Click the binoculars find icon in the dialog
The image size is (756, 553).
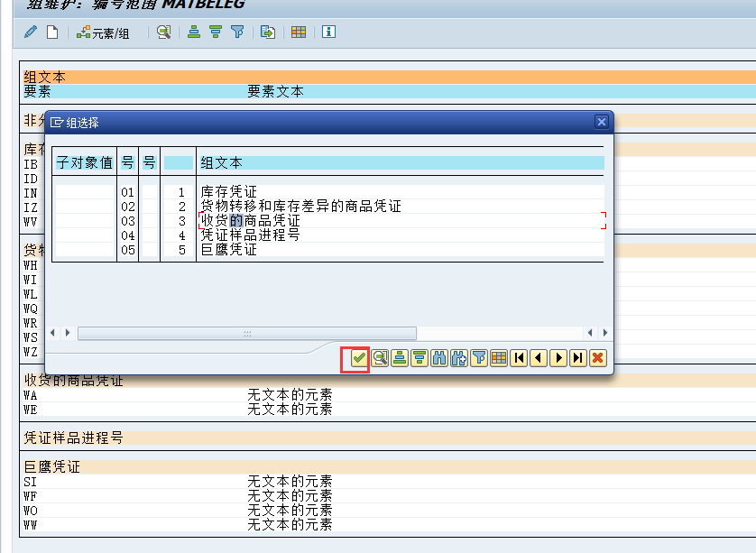click(440, 358)
